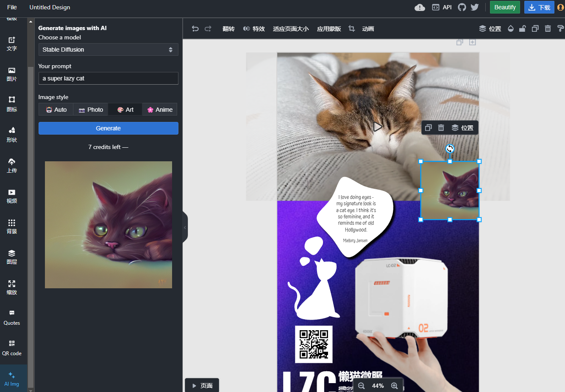This screenshot has height=392, width=565.
Task: Zoom in on the canvas
Action: [x=395, y=386]
